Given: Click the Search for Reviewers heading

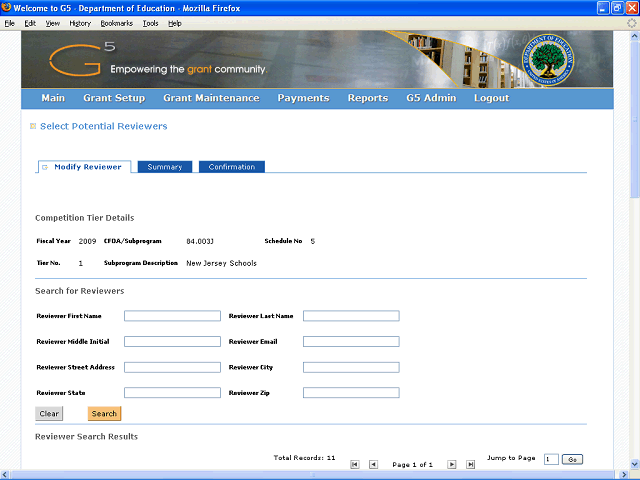Looking at the screenshot, I should pos(80,291).
